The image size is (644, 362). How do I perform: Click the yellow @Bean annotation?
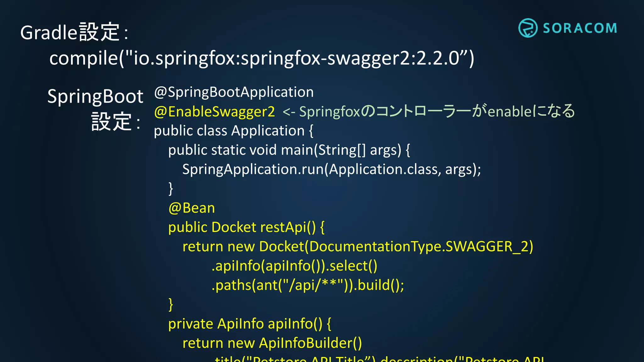point(192,208)
